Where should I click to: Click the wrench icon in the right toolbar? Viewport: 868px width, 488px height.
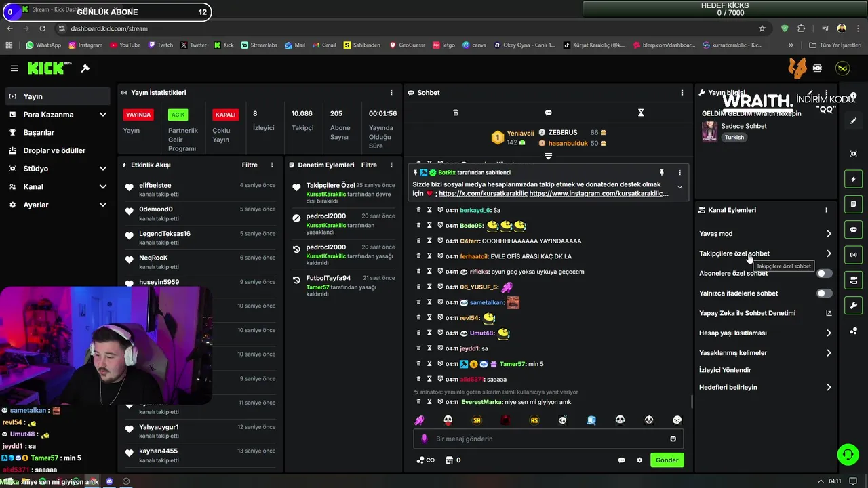coord(854,305)
